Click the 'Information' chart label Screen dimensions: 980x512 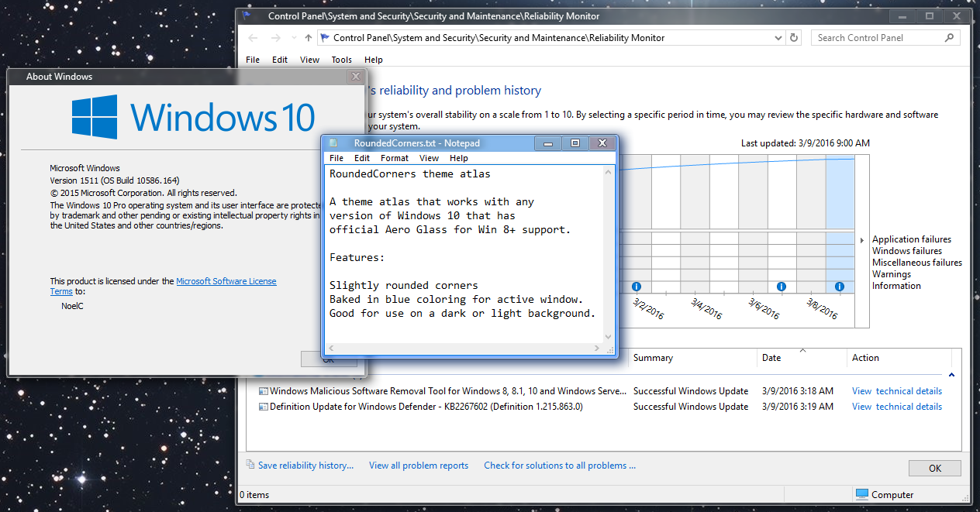896,286
